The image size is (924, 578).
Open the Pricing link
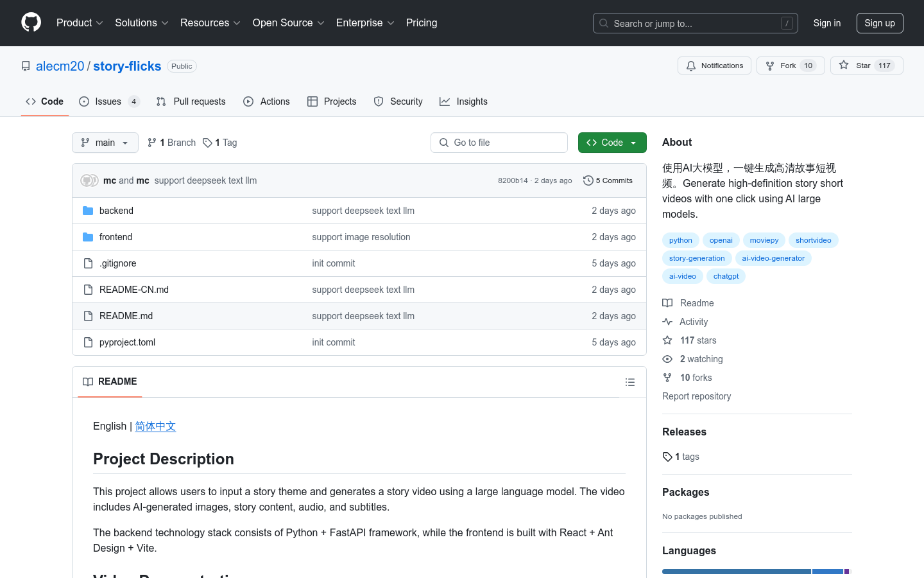pyautogui.click(x=422, y=23)
